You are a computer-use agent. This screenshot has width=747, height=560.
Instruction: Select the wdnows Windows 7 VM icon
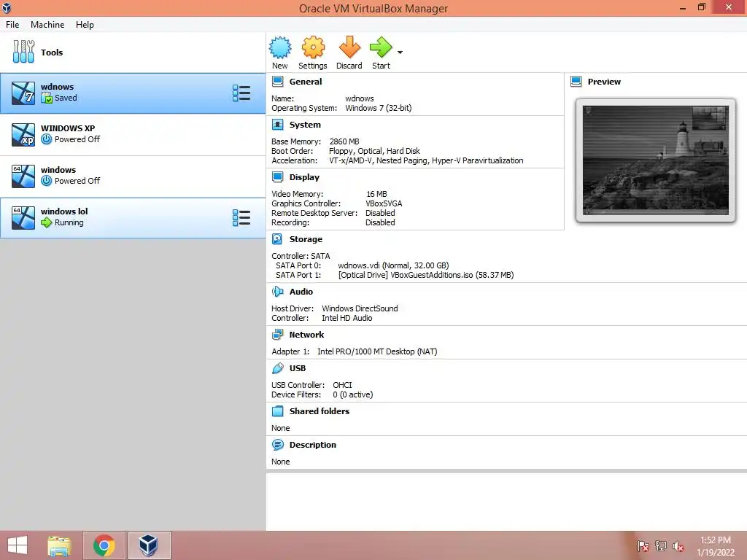click(23, 93)
